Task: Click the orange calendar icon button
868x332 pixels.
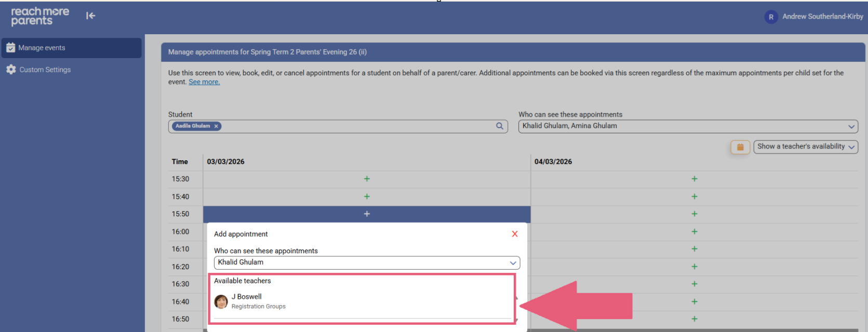Action: (740, 147)
